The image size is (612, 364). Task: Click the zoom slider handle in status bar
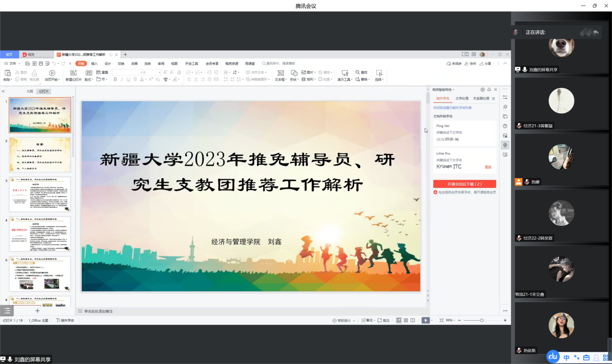pyautogui.click(x=481, y=320)
